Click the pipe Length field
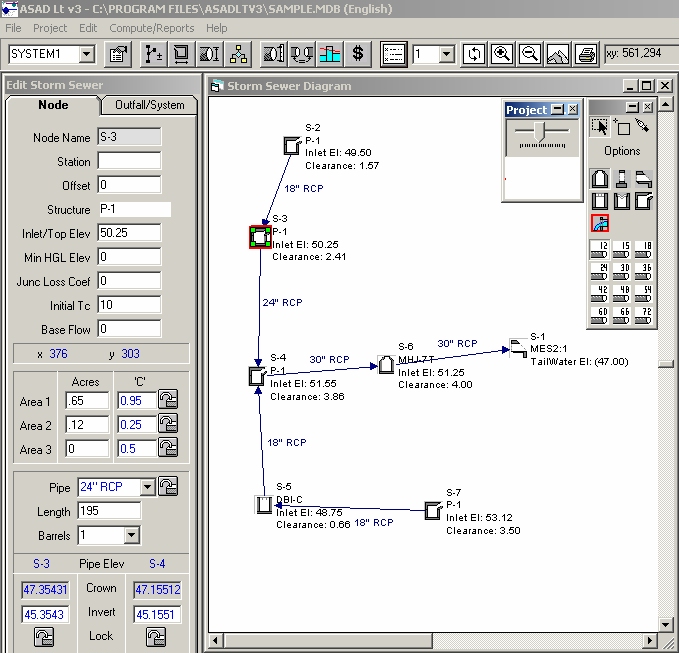This screenshot has width=679, height=653. 109,511
